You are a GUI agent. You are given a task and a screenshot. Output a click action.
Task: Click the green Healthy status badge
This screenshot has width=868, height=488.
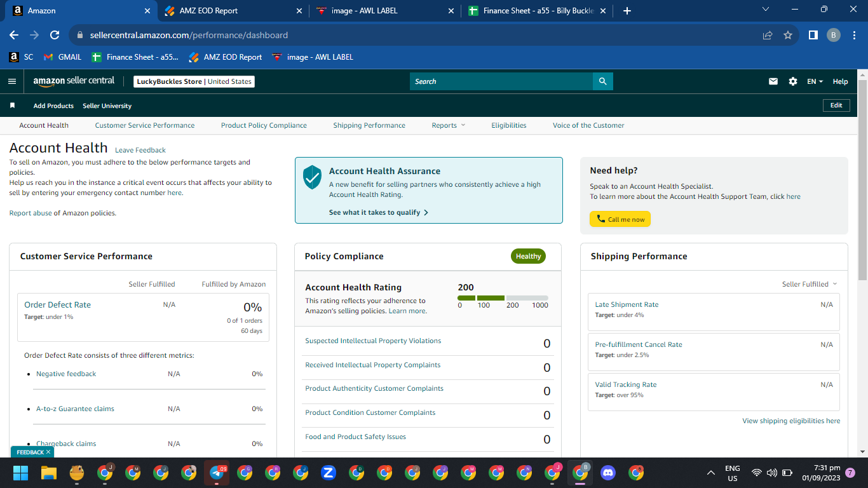[528, 256]
